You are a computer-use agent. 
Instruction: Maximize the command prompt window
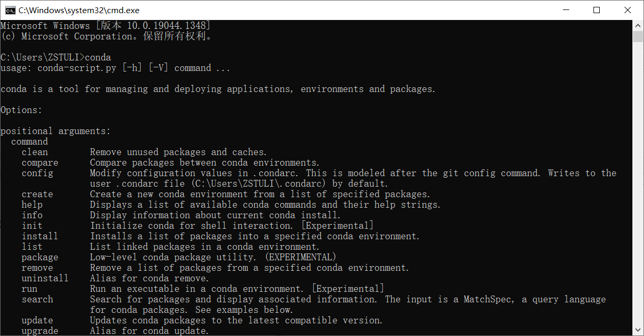pyautogui.click(x=597, y=10)
